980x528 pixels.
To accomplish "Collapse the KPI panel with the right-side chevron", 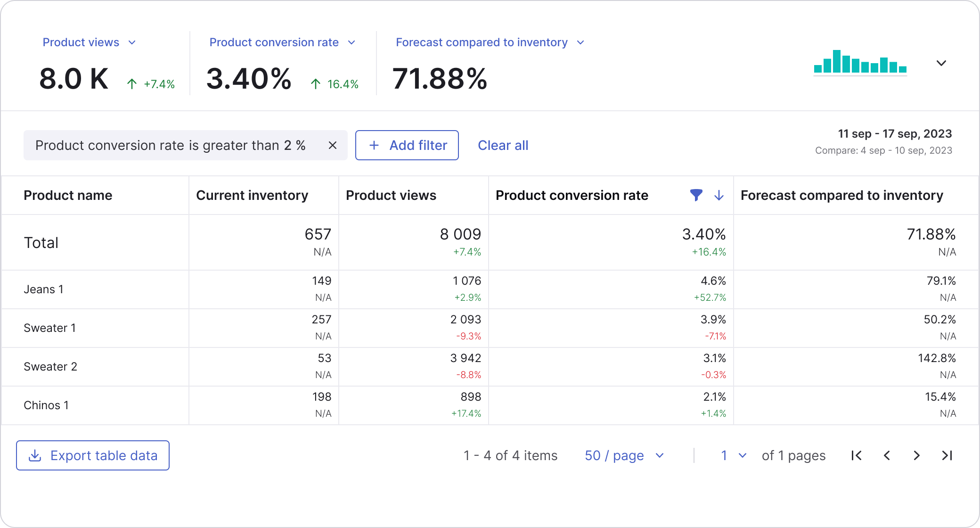I will coord(940,63).
